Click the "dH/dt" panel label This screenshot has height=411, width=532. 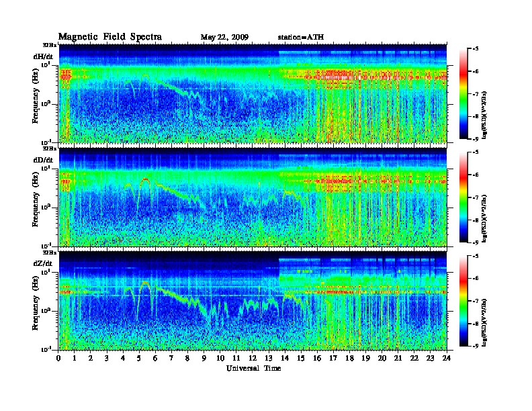[43, 56]
